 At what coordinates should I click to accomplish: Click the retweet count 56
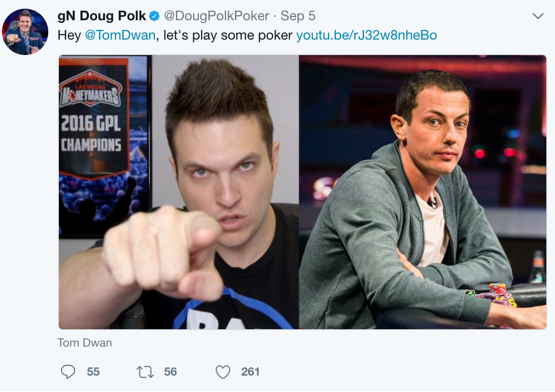click(x=170, y=372)
